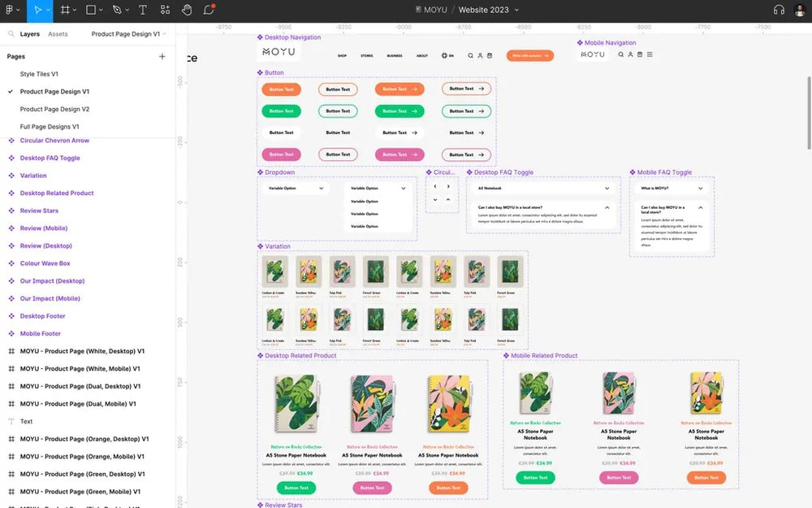Viewport: 812px width, 508px height.
Task: Add a new page with plus icon
Action: 162,56
